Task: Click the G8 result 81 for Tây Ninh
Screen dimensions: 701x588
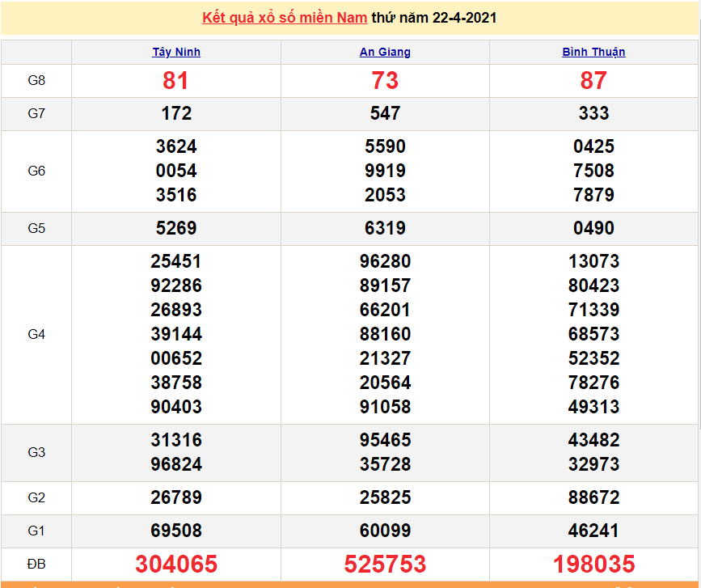Action: pos(175,81)
